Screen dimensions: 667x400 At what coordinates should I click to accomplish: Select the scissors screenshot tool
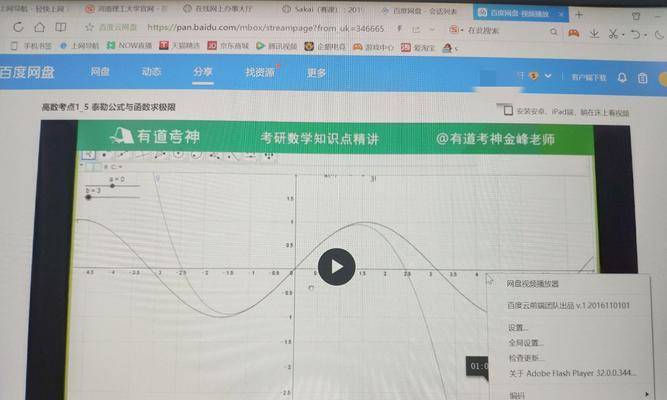[613, 34]
